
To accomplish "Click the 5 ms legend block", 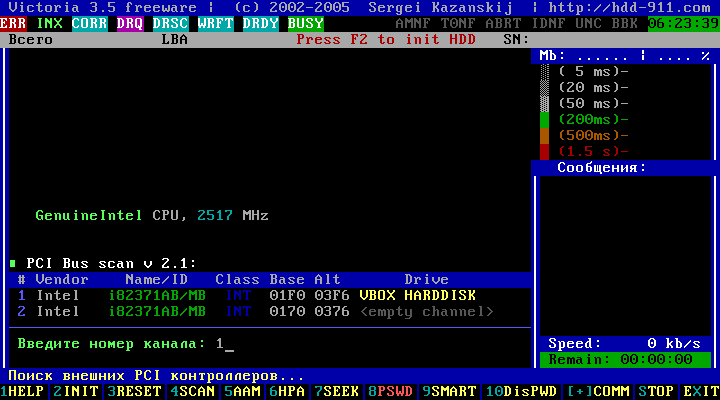I will click(545, 72).
